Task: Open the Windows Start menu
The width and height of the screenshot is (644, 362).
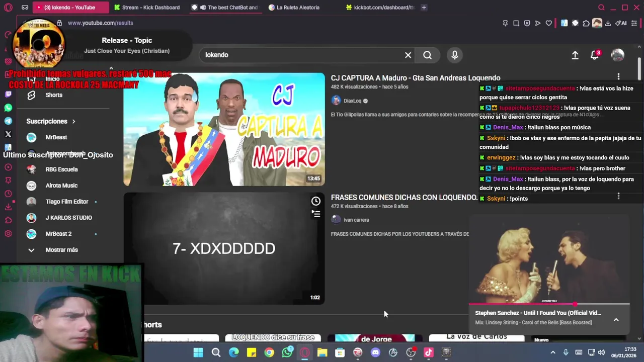Action: 198,352
